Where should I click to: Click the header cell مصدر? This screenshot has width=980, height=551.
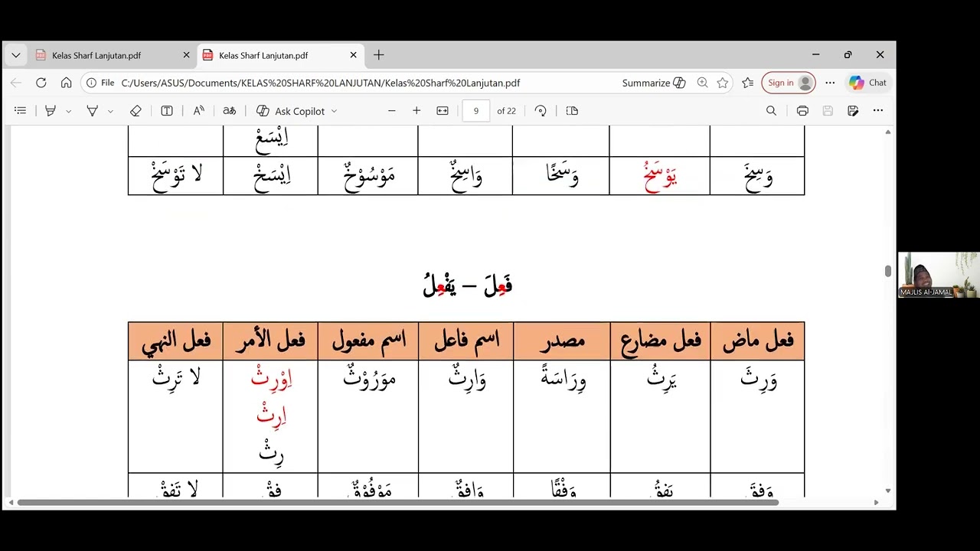pos(562,341)
